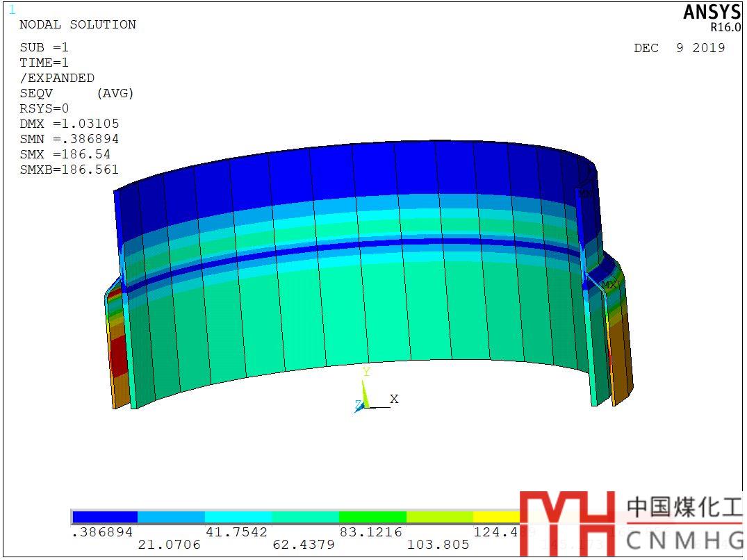Select the dark blue legend swatch
Screen dimensions: 747x560
pos(105,517)
